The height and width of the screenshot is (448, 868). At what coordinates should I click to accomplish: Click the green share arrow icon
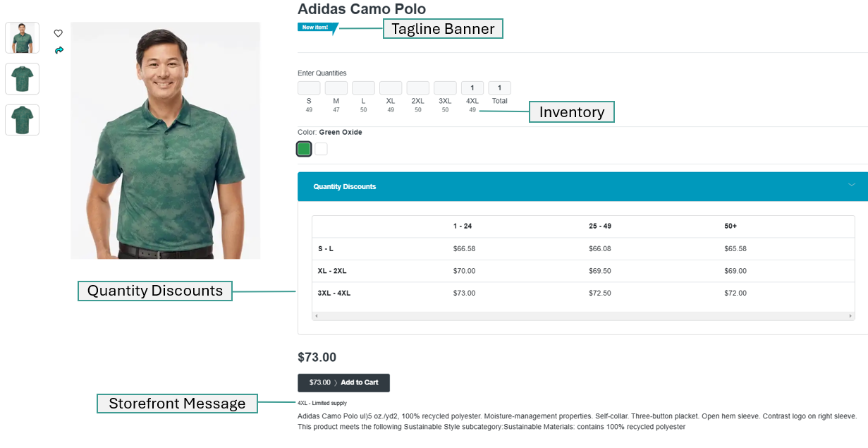tap(59, 50)
